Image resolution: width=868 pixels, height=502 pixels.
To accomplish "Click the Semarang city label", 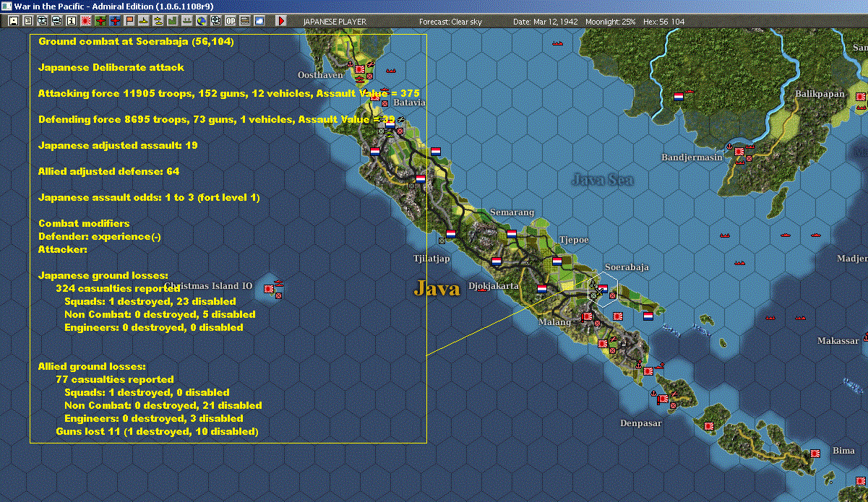I will pyautogui.click(x=512, y=212).
